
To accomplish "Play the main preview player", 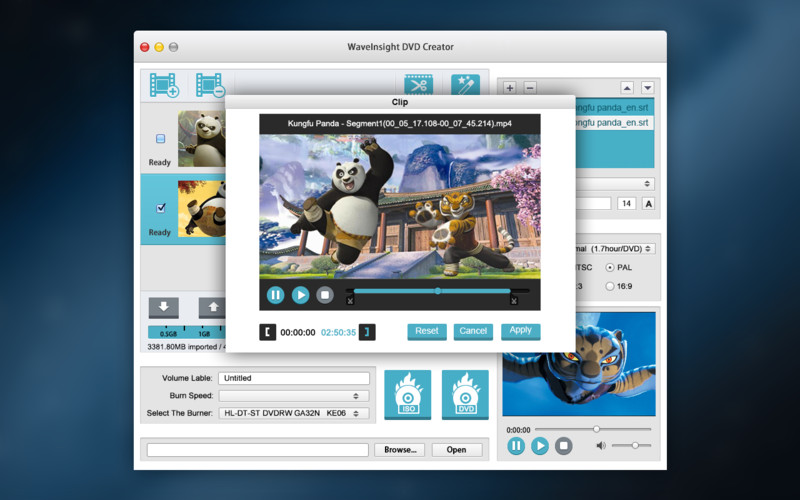I will (540, 446).
